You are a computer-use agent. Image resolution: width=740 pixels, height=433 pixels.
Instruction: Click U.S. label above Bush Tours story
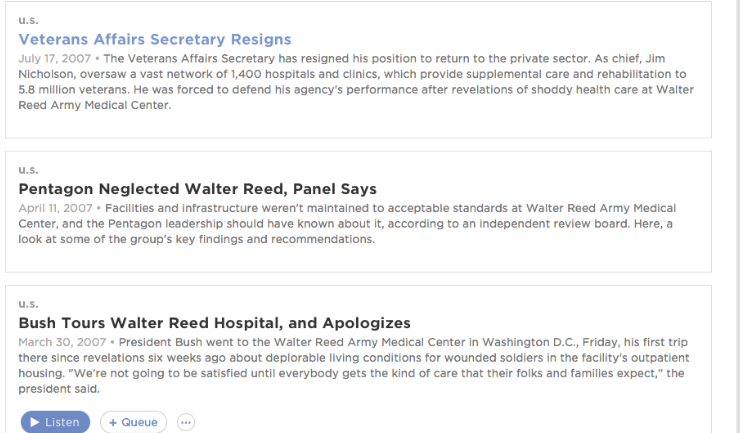pyautogui.click(x=27, y=304)
